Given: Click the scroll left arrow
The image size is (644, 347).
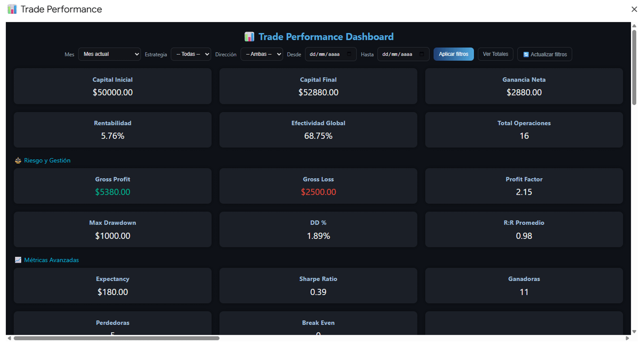Looking at the screenshot, I should pos(9,338).
